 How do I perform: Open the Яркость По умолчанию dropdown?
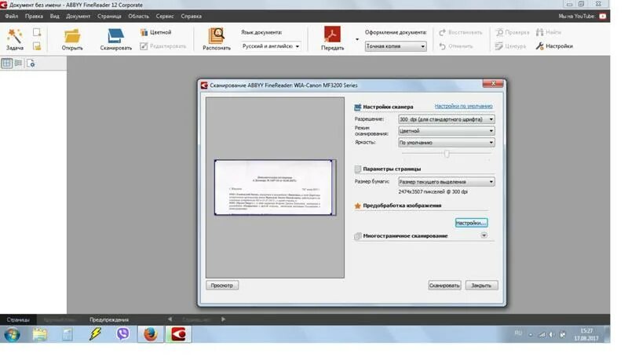[446, 143]
